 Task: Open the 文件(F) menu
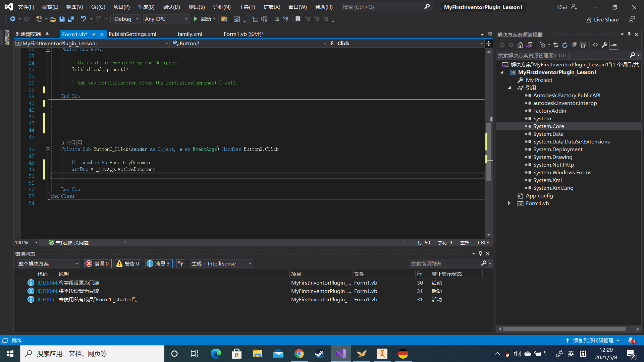coord(26,7)
